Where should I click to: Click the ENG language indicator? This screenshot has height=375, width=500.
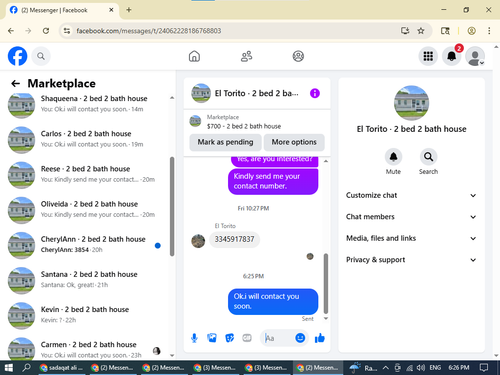pos(435,368)
